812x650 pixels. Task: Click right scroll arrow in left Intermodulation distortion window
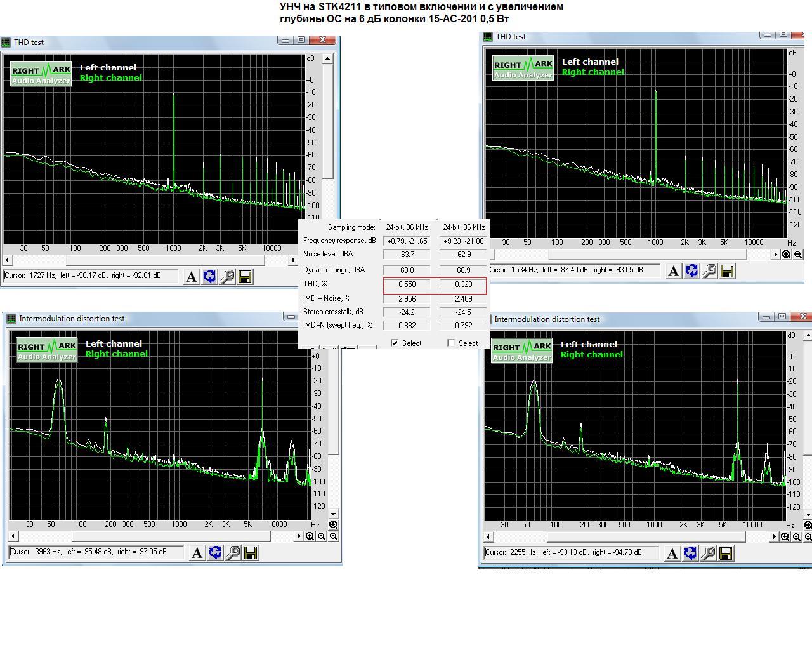pyautogui.click(x=299, y=536)
